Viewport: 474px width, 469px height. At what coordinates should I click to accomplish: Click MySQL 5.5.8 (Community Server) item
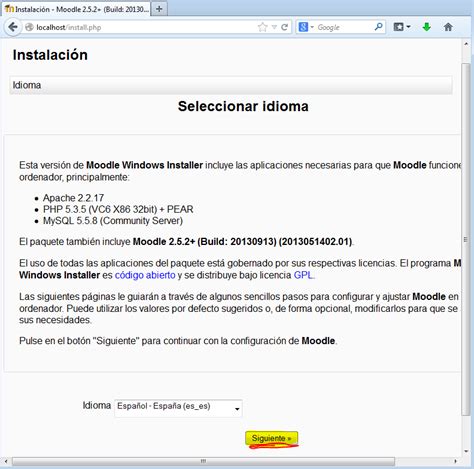pyautogui.click(x=113, y=221)
